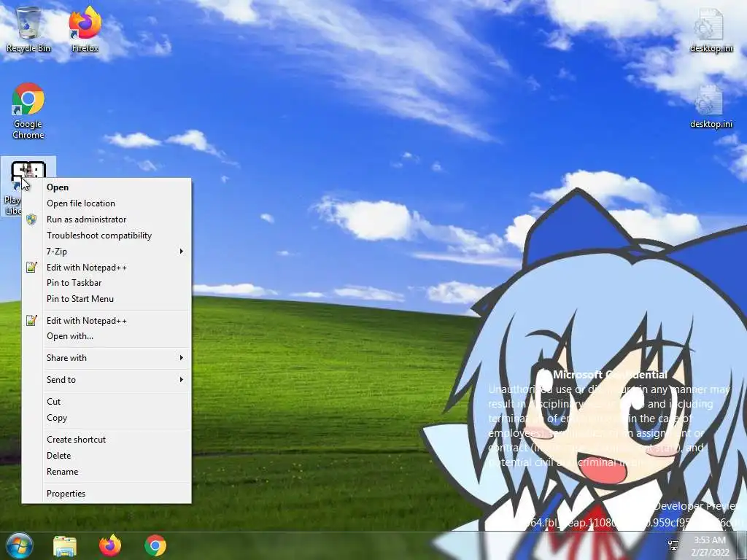747x560 pixels.
Task: Select Cut from the context menu
Action: coord(107,402)
